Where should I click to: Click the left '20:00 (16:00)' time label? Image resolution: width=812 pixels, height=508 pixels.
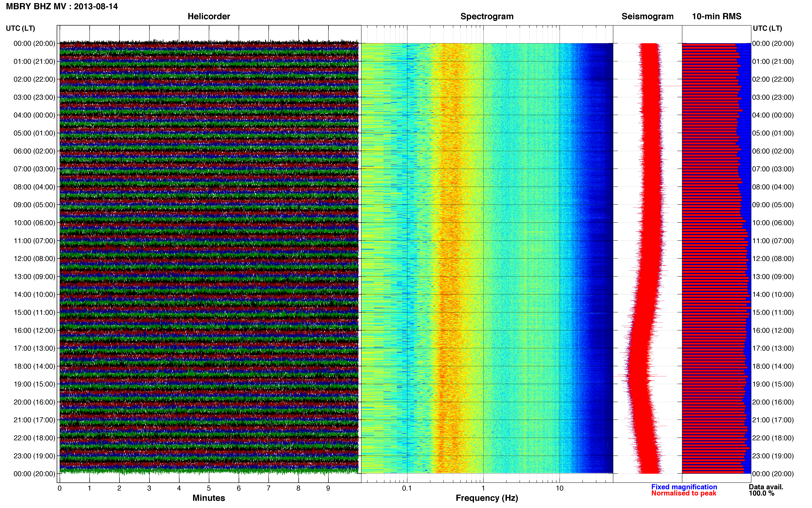pyautogui.click(x=34, y=402)
